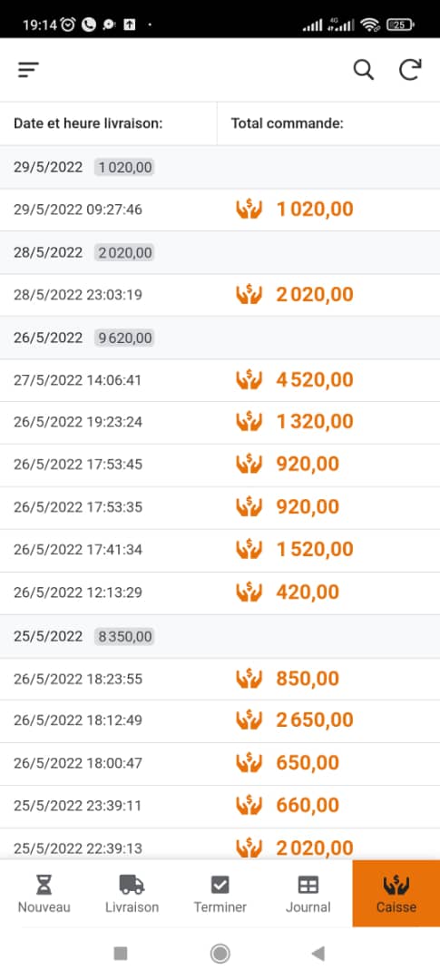Switch to the Nouveau tab
Image resolution: width=440 pixels, height=980 pixels.
[x=44, y=893]
